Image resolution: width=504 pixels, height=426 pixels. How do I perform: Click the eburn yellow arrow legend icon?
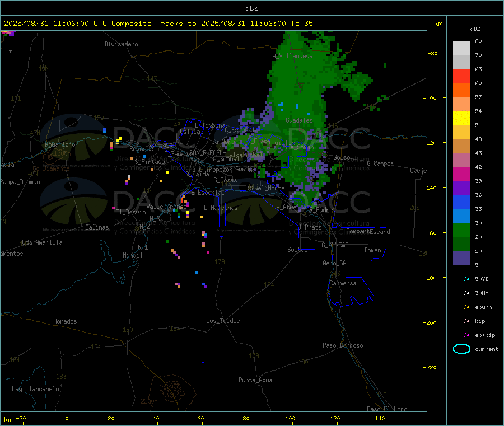pos(461,307)
